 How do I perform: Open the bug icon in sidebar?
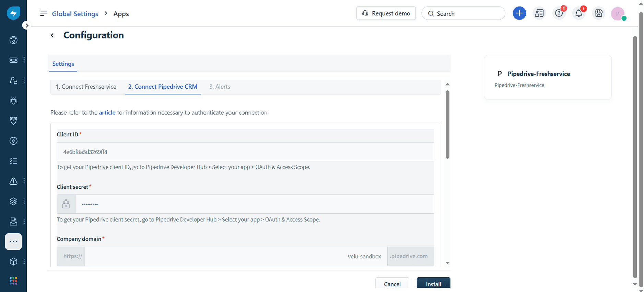tap(13, 100)
